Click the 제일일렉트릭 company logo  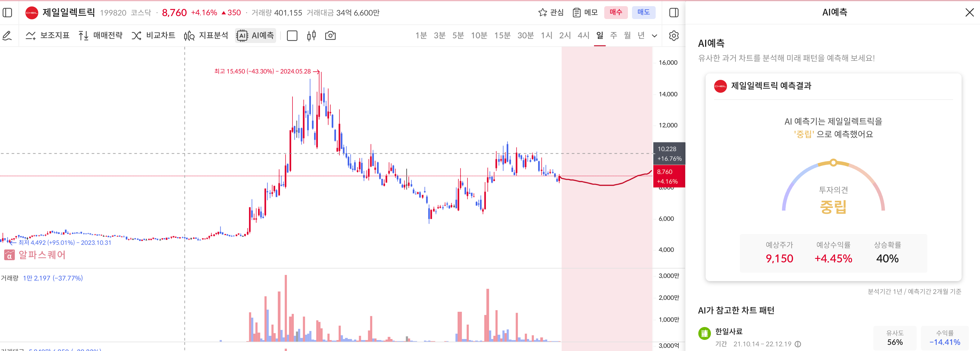[x=32, y=13]
